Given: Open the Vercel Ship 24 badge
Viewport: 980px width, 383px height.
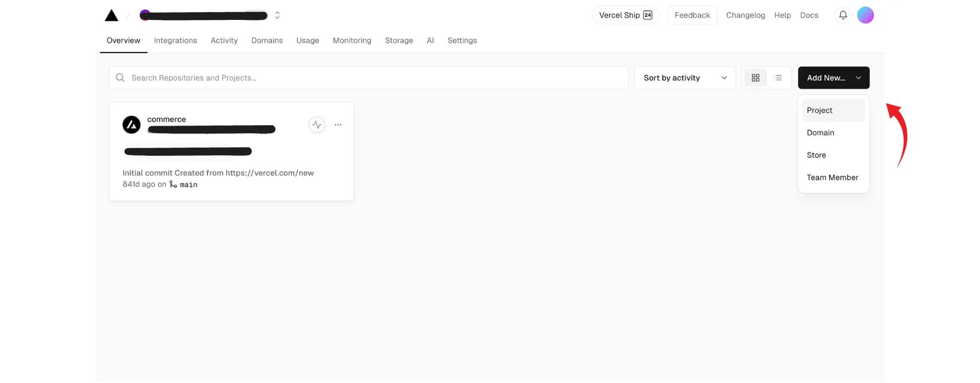Looking at the screenshot, I should (626, 15).
